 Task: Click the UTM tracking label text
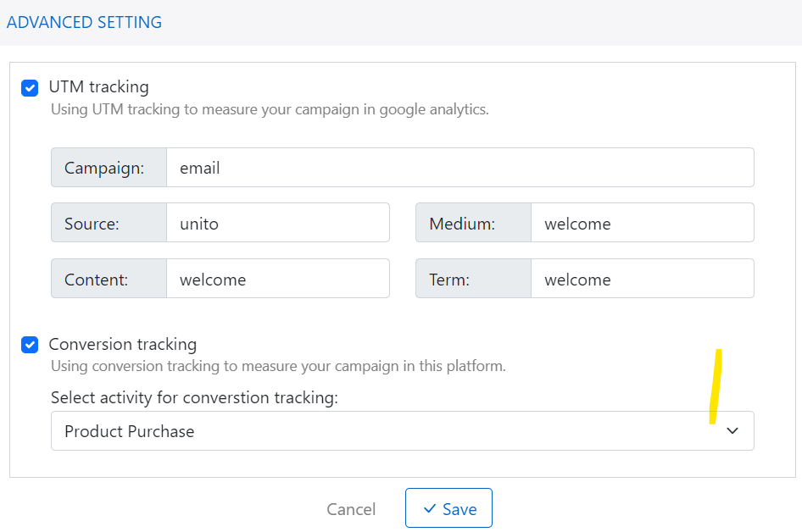coord(98,86)
